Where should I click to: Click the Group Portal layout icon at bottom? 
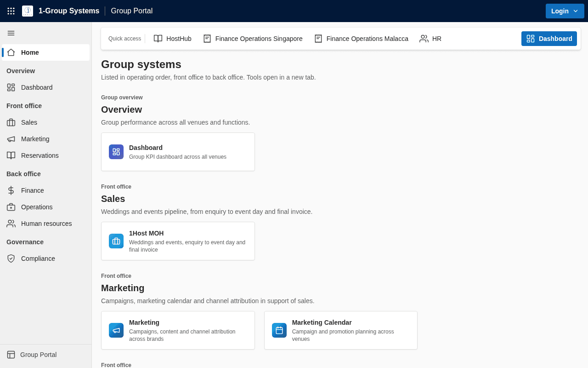tap(11, 355)
